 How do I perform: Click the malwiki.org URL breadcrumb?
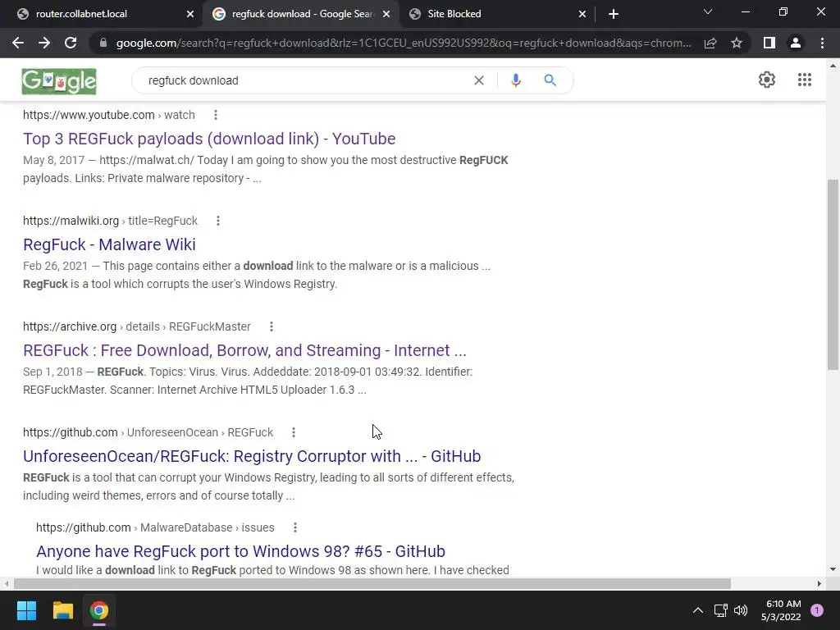point(111,221)
